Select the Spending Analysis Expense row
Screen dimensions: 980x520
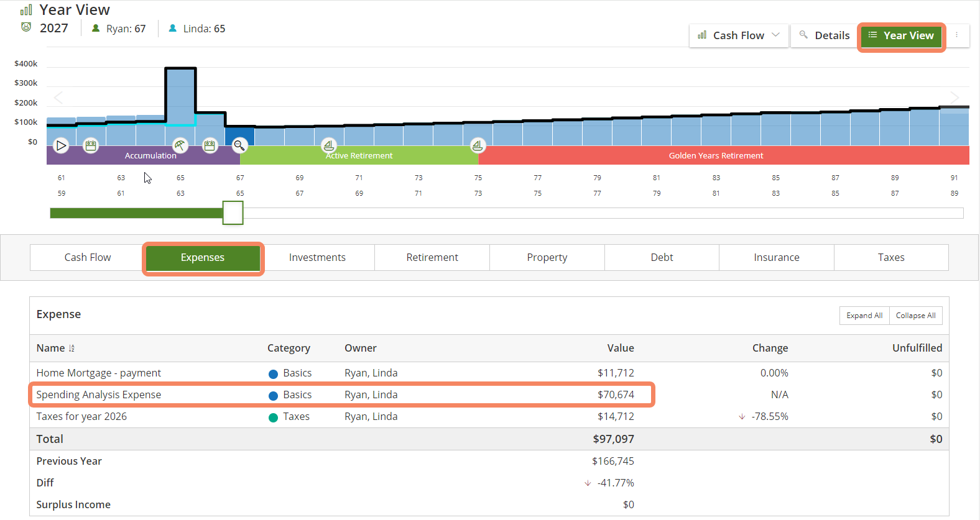[x=341, y=395]
